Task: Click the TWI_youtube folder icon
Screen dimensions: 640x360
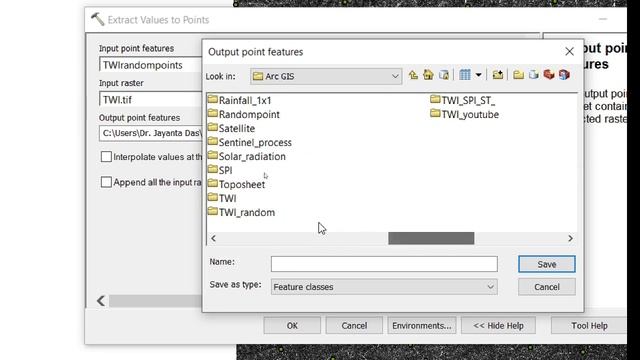Action: (435, 113)
